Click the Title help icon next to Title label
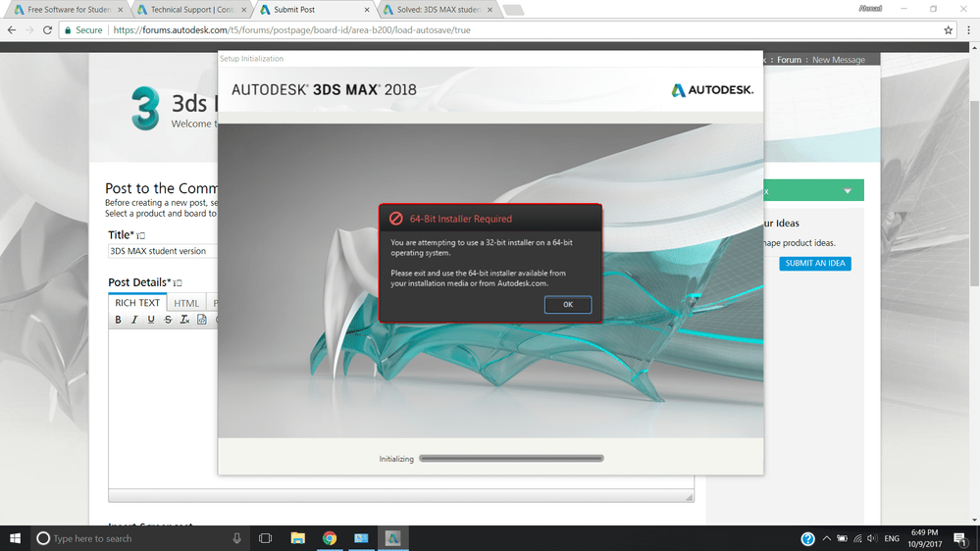 coord(140,235)
